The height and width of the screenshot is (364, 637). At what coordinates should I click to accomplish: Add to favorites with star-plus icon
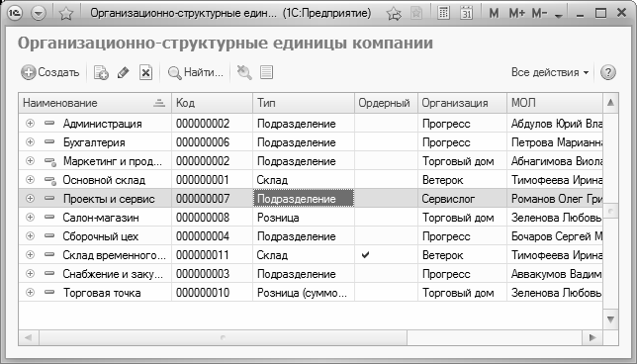click(394, 14)
